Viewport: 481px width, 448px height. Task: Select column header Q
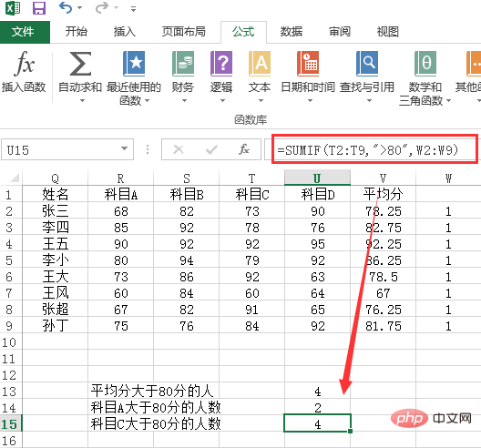click(56, 178)
